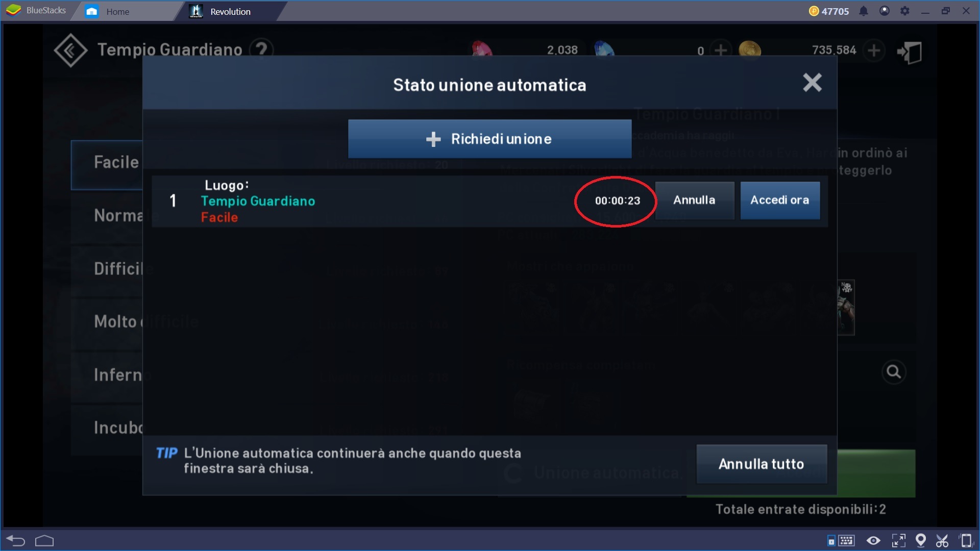Click Annulla tutto to cancel all
The width and height of the screenshot is (980, 551).
click(761, 464)
